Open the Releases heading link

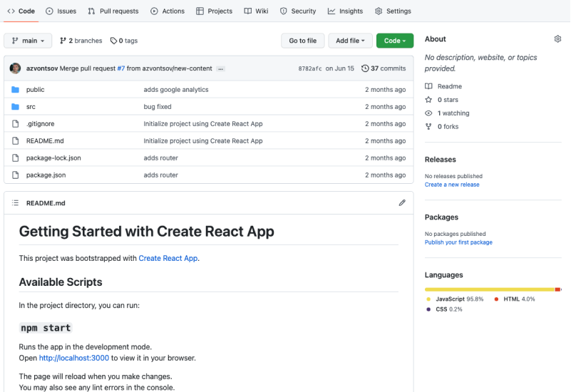point(441,160)
